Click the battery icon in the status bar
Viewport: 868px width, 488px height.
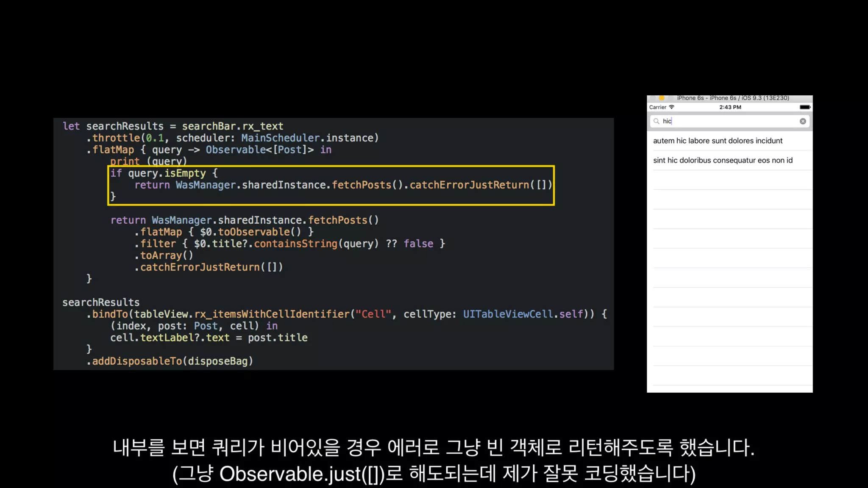805,107
